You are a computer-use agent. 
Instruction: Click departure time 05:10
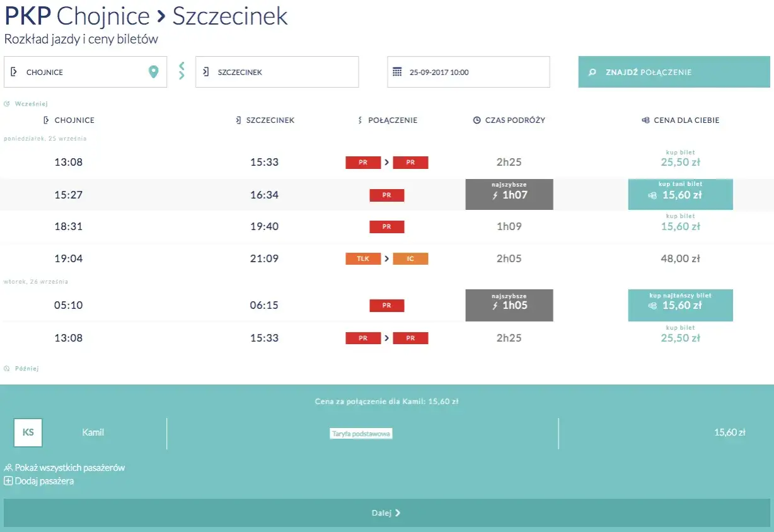pyautogui.click(x=69, y=306)
